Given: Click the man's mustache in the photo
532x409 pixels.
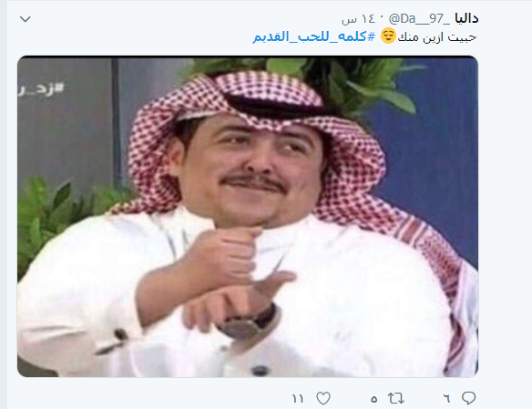Looking at the screenshot, I should click(254, 181).
